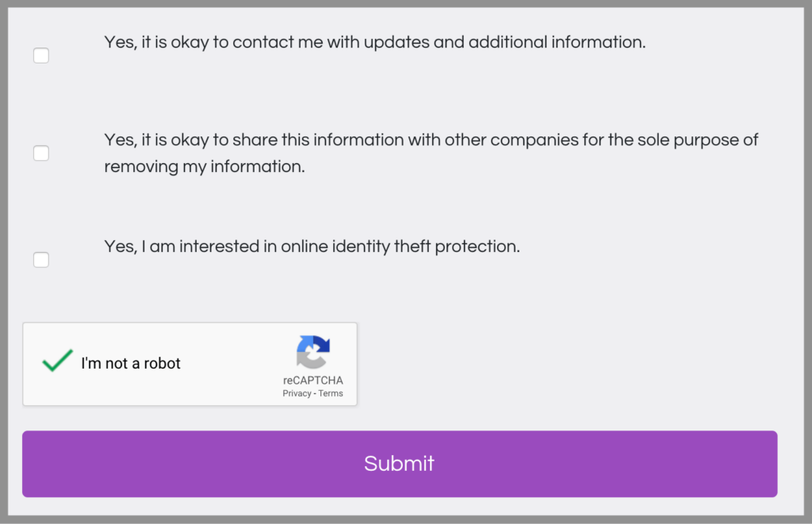Open the reCAPTCHA Terms link
Viewport: 812px width, 524px height.
[x=331, y=393]
